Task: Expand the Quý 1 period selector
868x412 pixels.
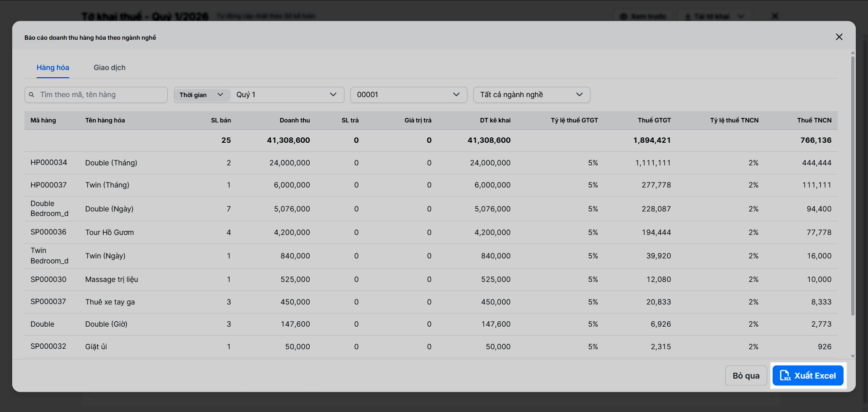Action: (287, 95)
